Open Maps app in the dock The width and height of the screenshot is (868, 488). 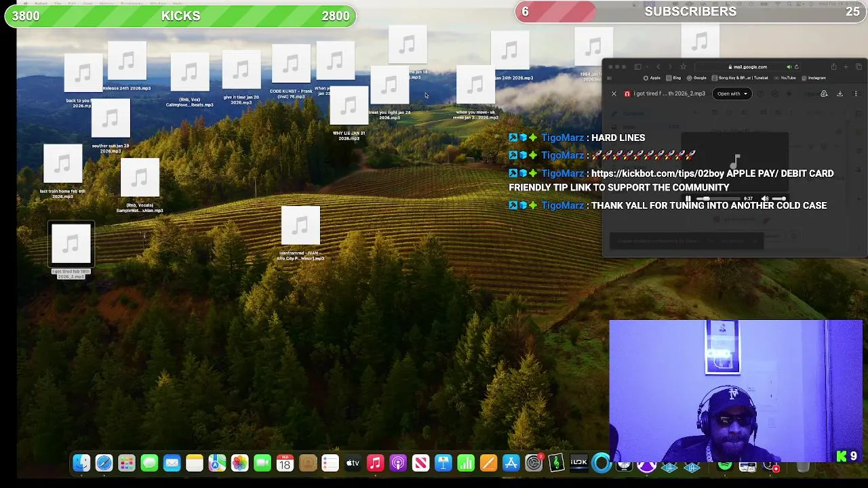click(x=217, y=463)
